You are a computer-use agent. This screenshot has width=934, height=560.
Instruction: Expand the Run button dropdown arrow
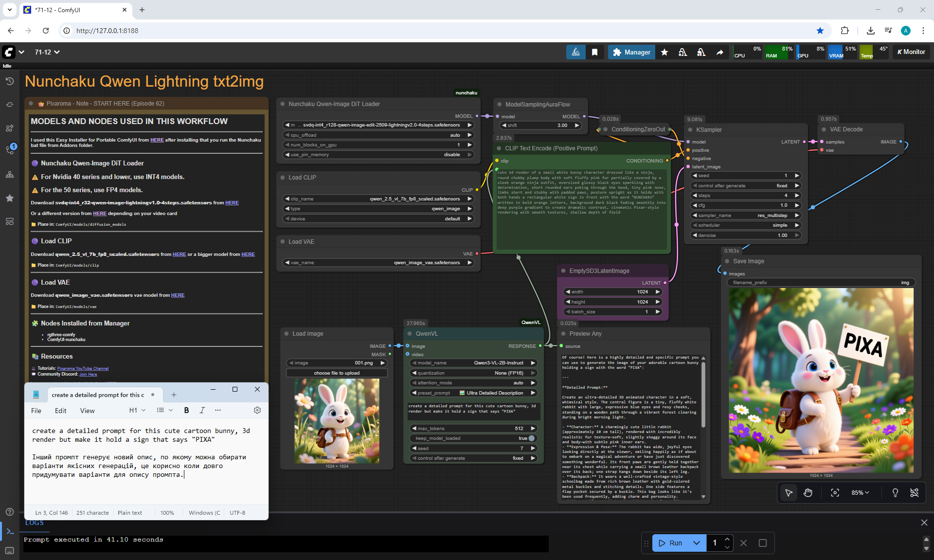697,543
